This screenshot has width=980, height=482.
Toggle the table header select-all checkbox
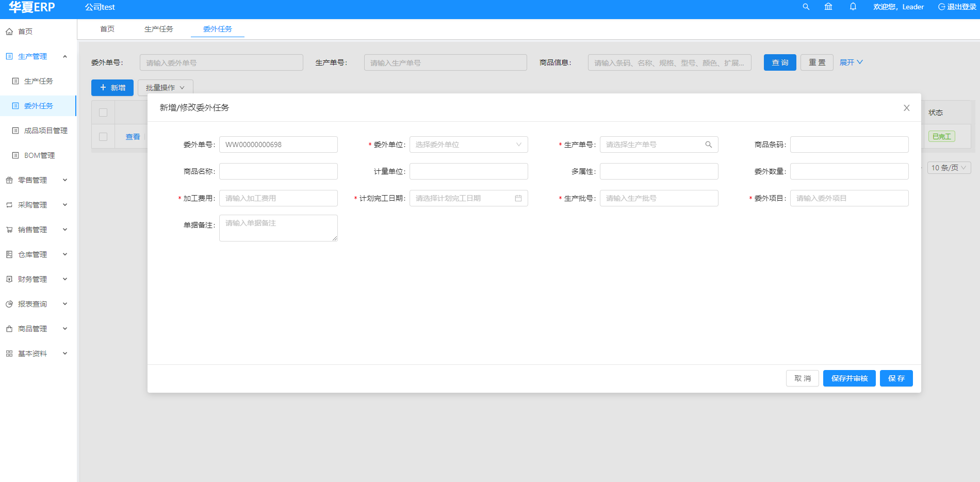click(x=103, y=113)
